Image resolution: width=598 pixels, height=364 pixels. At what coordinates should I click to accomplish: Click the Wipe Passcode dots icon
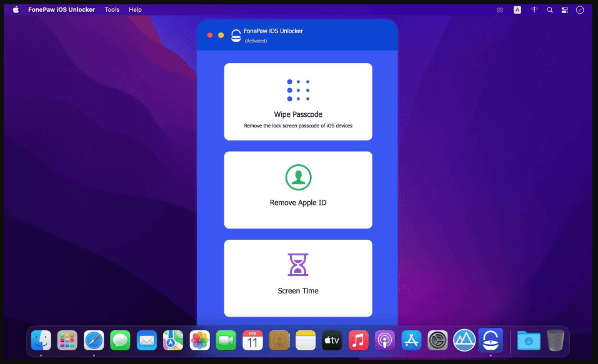[298, 91]
